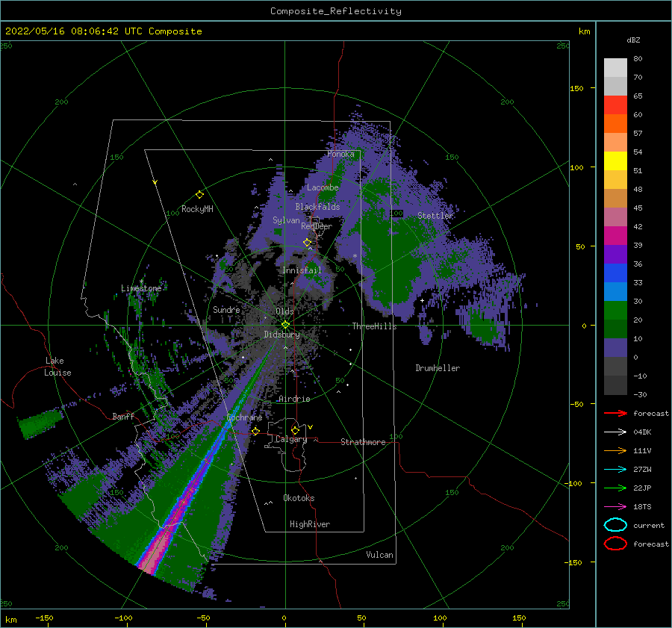Click the light gray 80-70 dBZ swatch
This screenshot has height=628, width=672.
click(615, 68)
